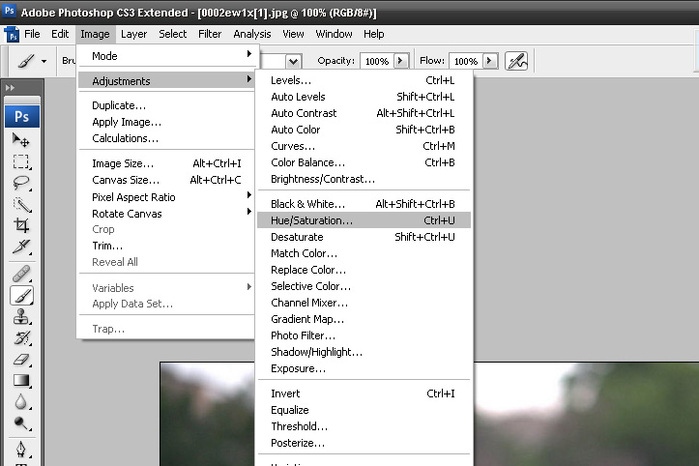Image resolution: width=699 pixels, height=466 pixels.
Task: Open the Help menu
Action: pos(374,34)
